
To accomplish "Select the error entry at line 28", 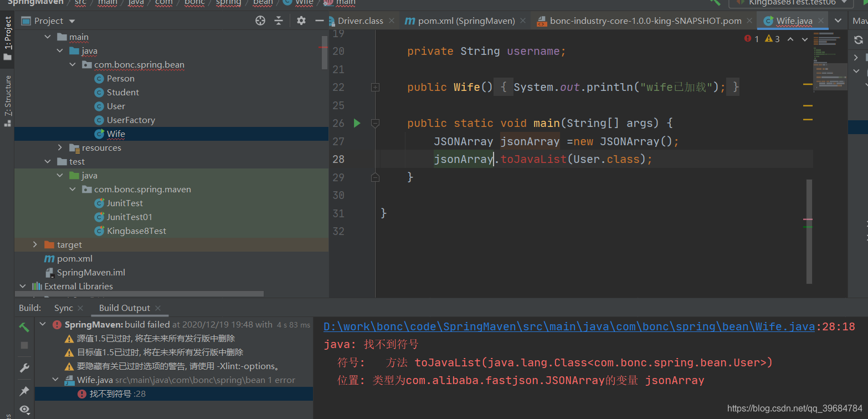I will [x=117, y=394].
